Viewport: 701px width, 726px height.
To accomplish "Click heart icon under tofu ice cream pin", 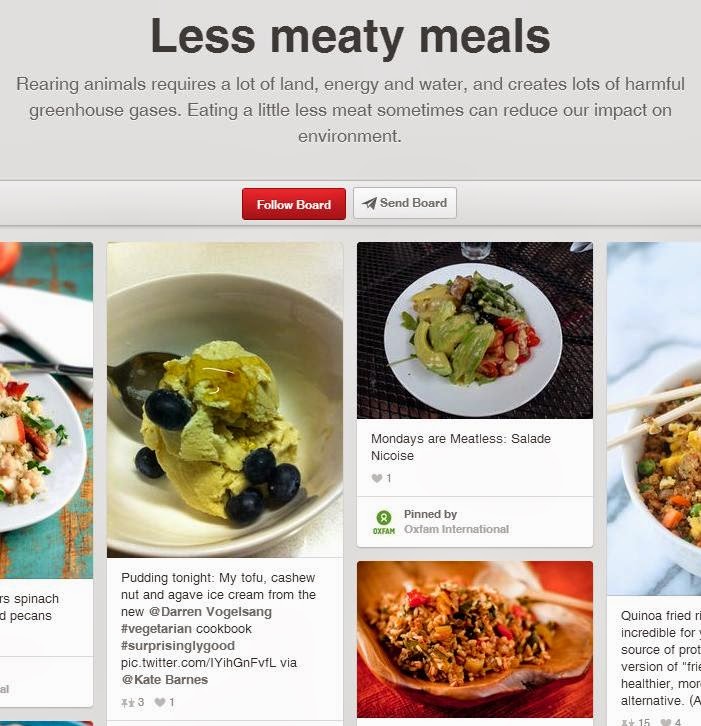I will [160, 702].
